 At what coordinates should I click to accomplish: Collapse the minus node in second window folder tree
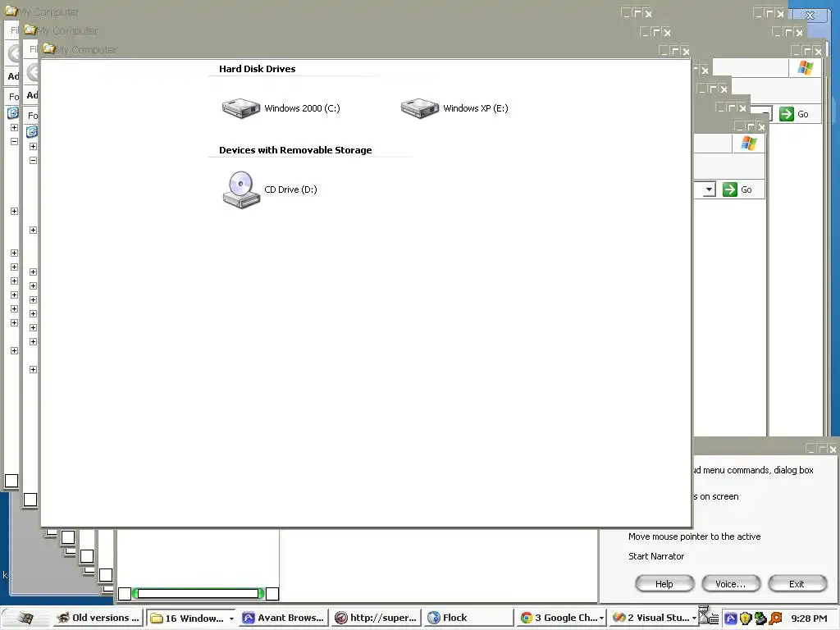[x=33, y=160]
